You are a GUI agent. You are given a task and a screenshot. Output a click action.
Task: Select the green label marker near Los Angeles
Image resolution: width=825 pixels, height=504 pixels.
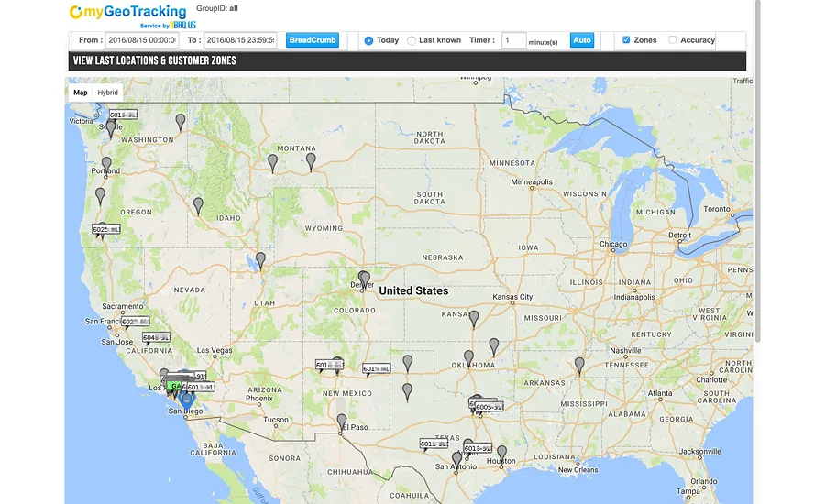click(175, 386)
